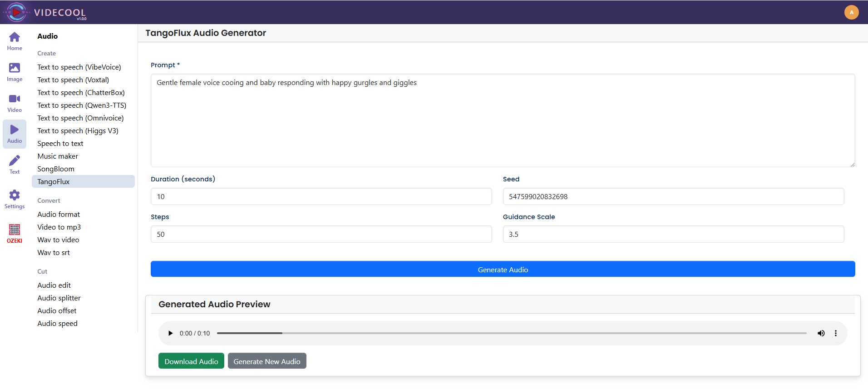The width and height of the screenshot is (868, 390).
Task: Focus the Seed input field
Action: tap(673, 196)
